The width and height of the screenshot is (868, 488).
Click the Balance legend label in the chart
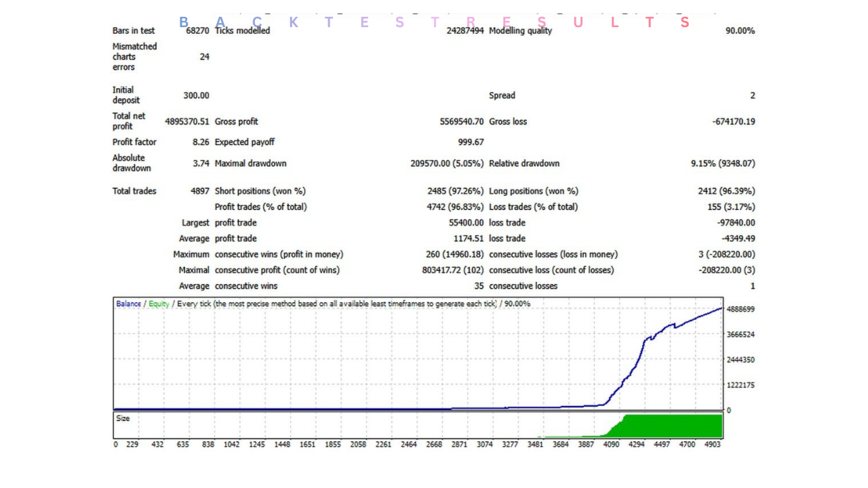[x=128, y=304]
